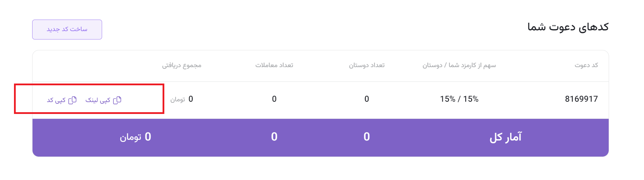
Task: Click the کپی لینک link text
Action: coord(98,100)
